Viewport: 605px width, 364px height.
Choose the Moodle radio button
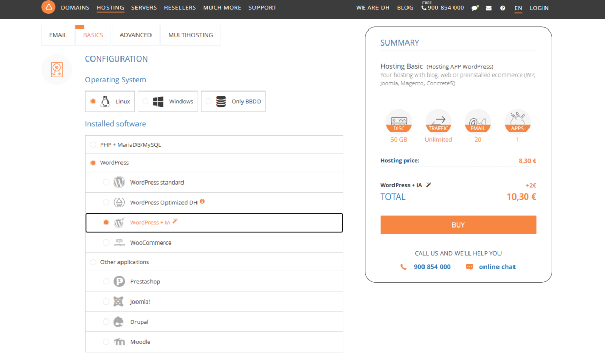pos(105,342)
